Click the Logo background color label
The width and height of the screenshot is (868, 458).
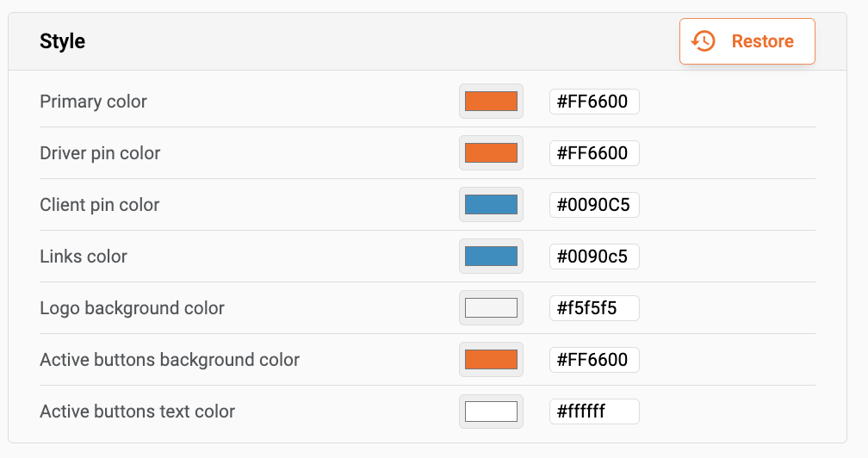click(132, 308)
